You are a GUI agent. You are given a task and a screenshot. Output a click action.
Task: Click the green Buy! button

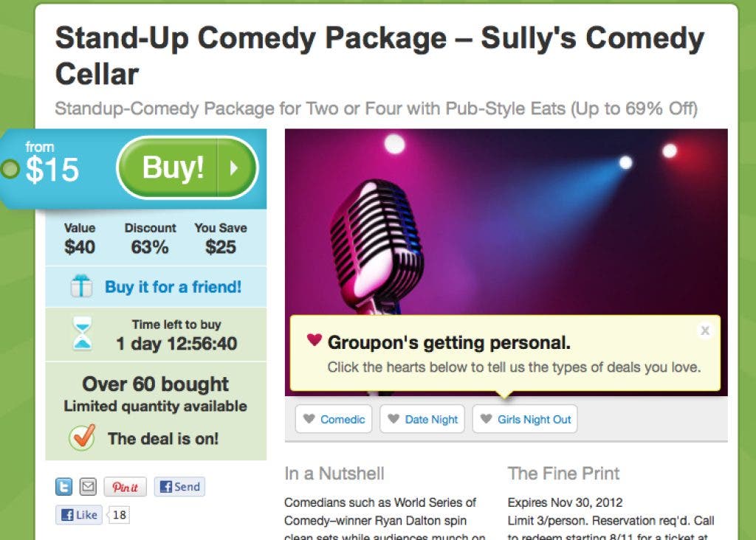173,168
